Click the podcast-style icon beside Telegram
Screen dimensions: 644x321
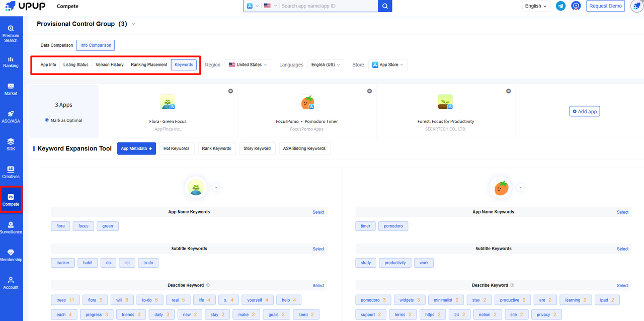576,6
